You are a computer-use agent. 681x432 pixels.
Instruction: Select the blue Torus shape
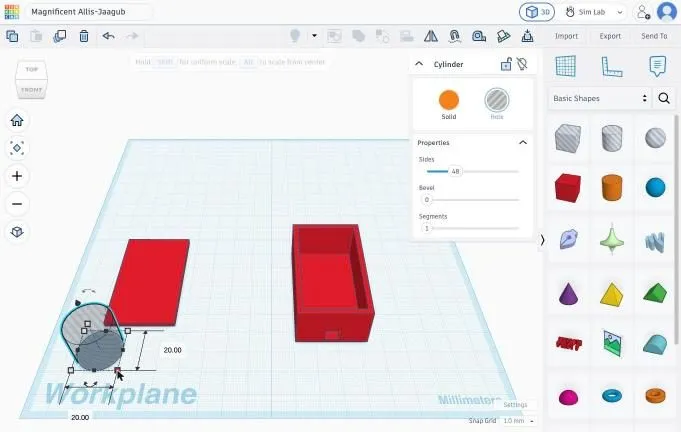click(612, 396)
